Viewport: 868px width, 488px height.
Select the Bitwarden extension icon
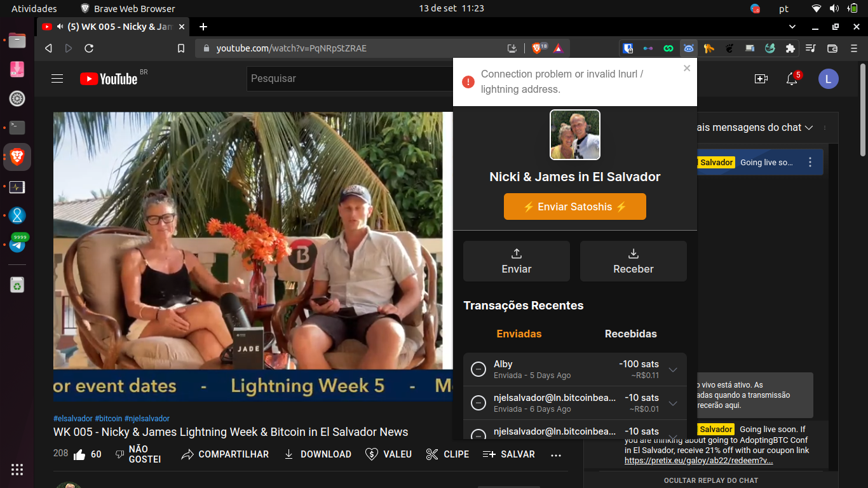[628, 48]
